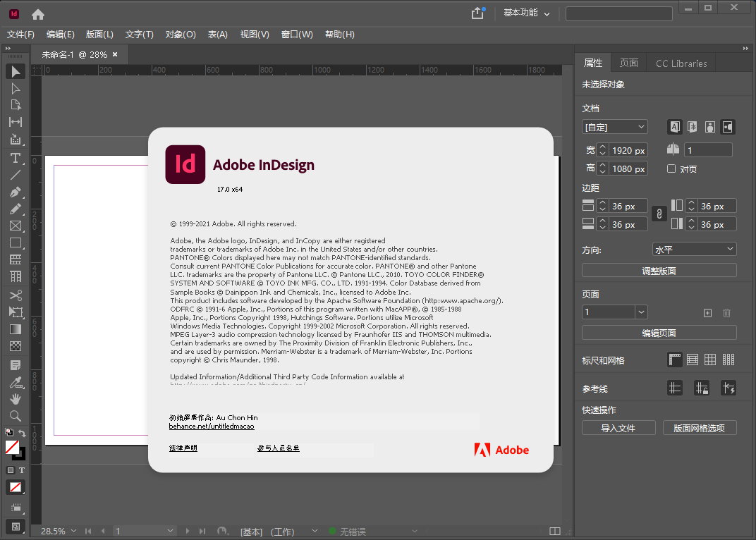Image resolution: width=756 pixels, height=540 pixels.
Task: Select the Pen tool
Action: 15,192
